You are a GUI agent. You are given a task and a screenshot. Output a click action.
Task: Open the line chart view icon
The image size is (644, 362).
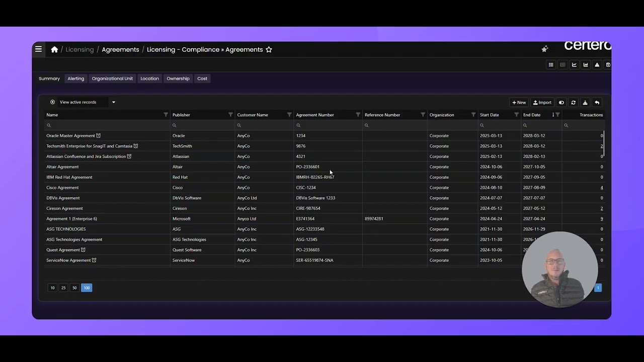pos(574,65)
